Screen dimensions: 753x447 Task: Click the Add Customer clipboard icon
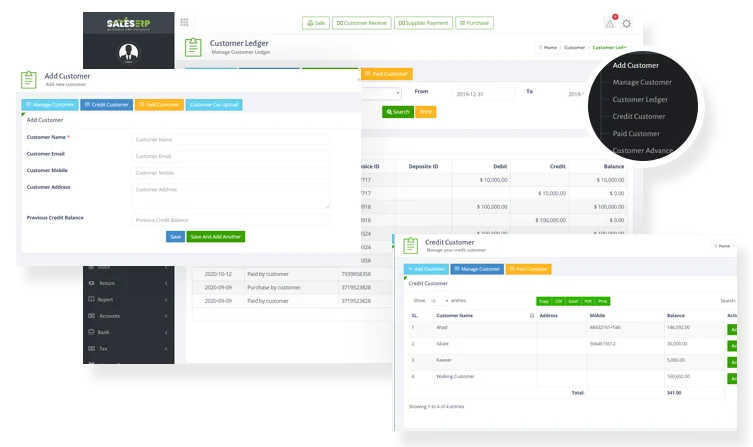29,79
